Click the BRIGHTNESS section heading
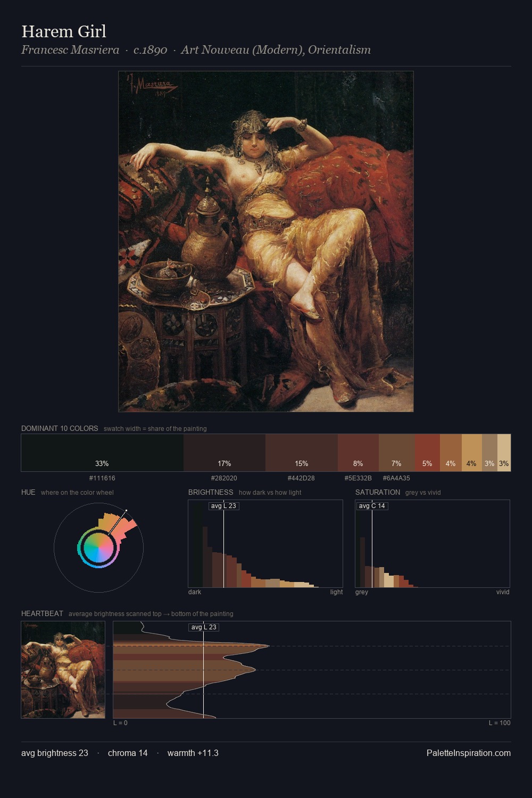This screenshot has width=532, height=798. [x=211, y=492]
